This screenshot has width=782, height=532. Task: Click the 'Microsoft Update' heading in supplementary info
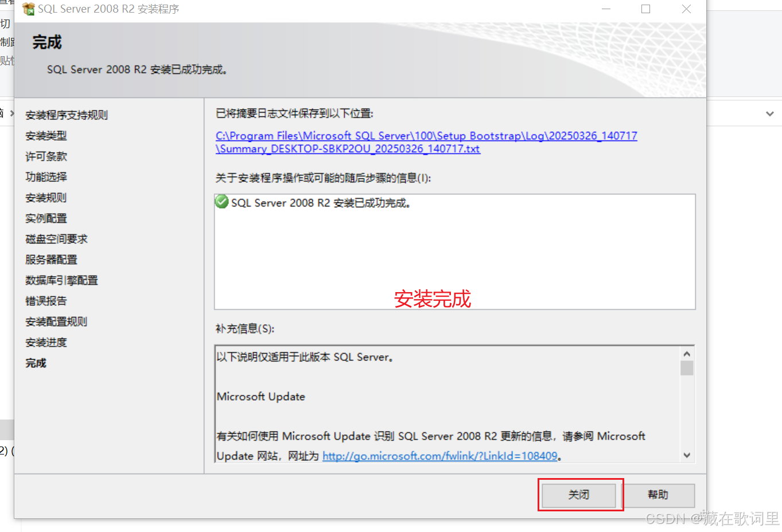261,397
